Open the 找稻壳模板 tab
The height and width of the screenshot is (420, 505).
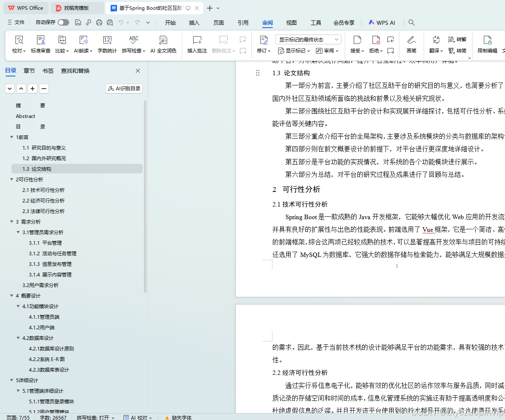click(x=77, y=8)
